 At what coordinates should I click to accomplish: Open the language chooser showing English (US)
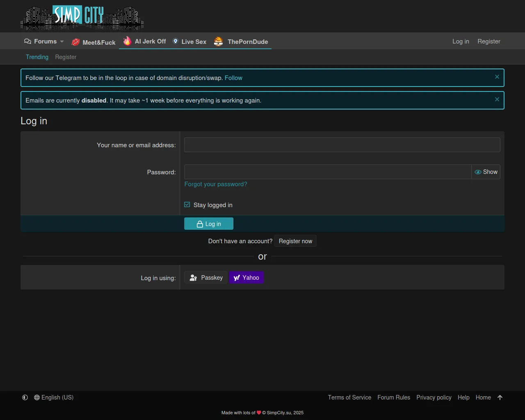coord(54,397)
